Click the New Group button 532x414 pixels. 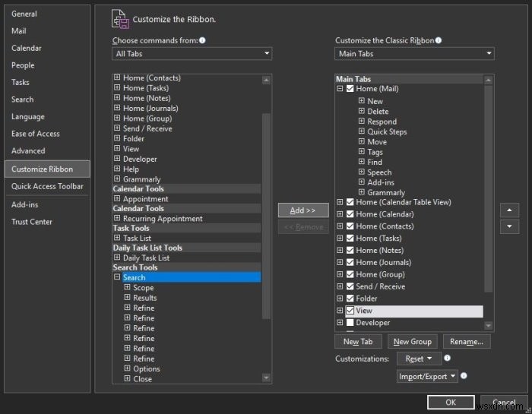point(412,341)
